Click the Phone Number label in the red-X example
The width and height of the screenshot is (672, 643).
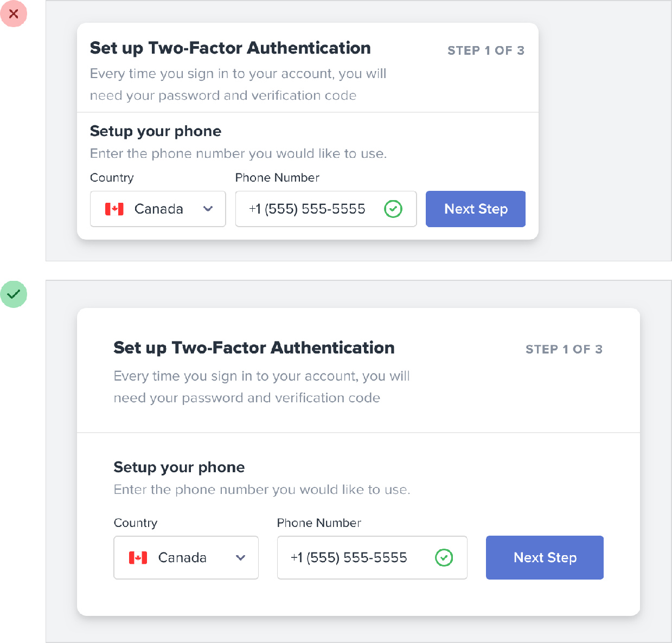pos(277,178)
